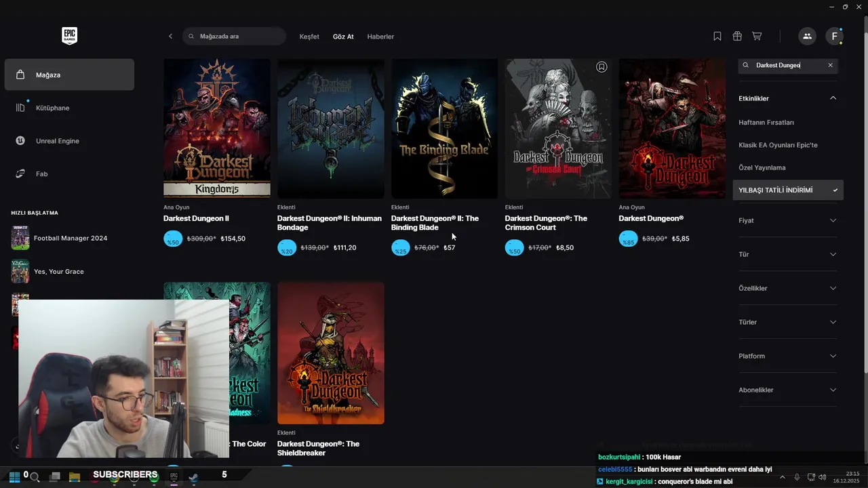868x488 pixels.
Task: Expand the Tür filter
Action: point(788,254)
